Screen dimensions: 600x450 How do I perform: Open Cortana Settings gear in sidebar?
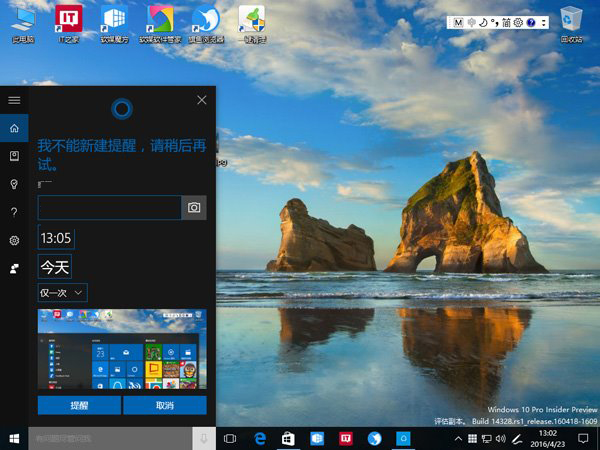tap(14, 240)
